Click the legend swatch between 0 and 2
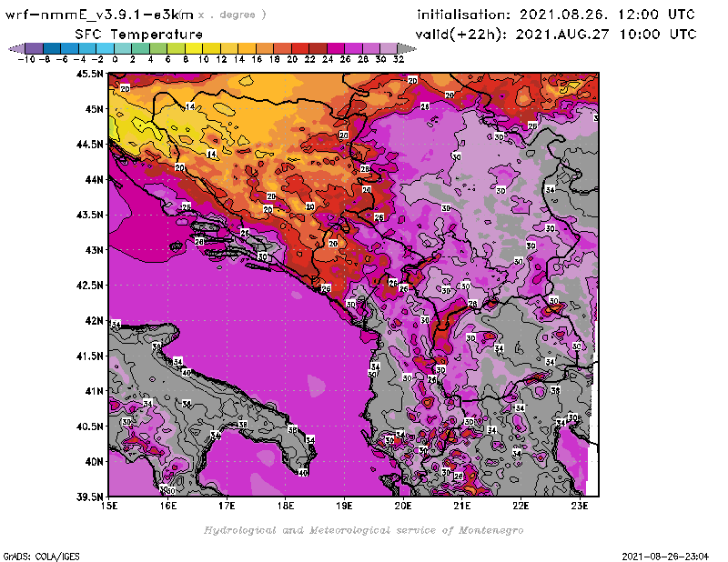Viewport: 728px width, 562px height. click(x=123, y=48)
